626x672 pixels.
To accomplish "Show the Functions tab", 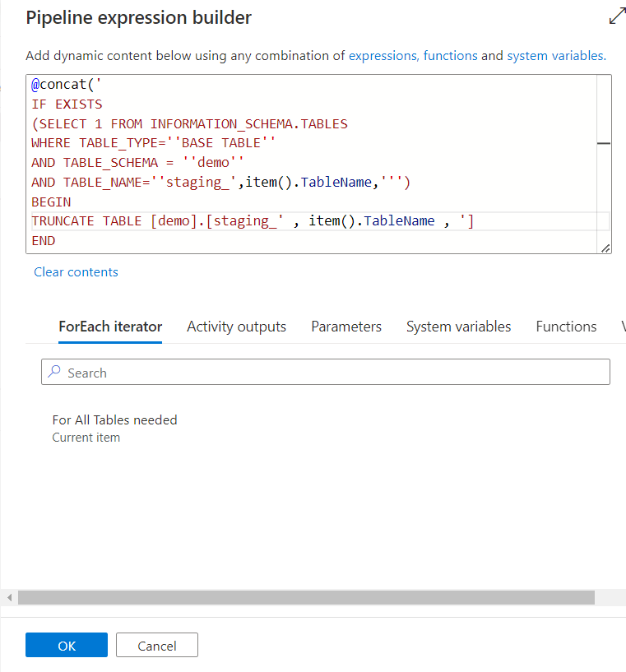I will point(566,327).
